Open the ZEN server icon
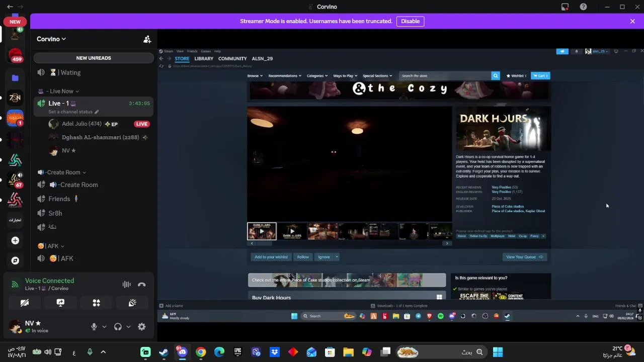This screenshot has height=362, width=644. click(15, 98)
